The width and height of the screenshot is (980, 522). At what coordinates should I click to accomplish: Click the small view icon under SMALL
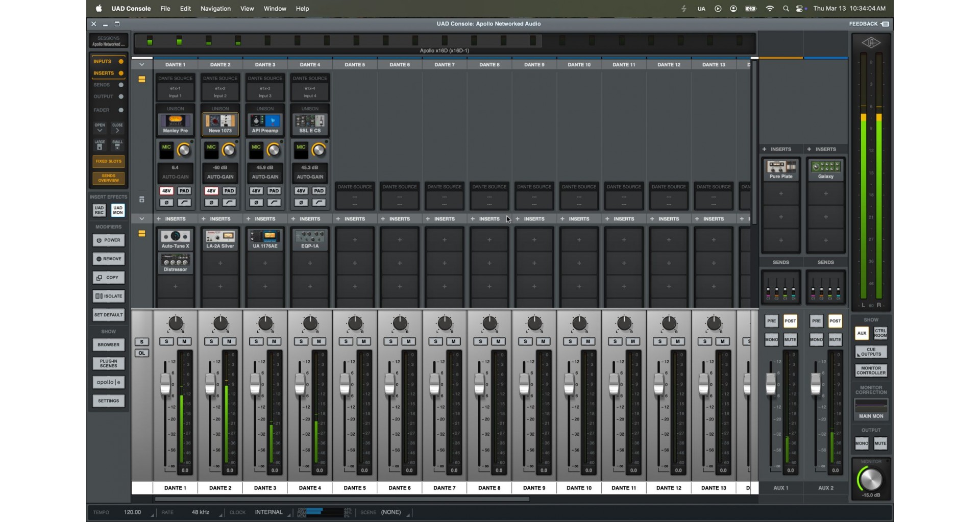pyautogui.click(x=117, y=147)
